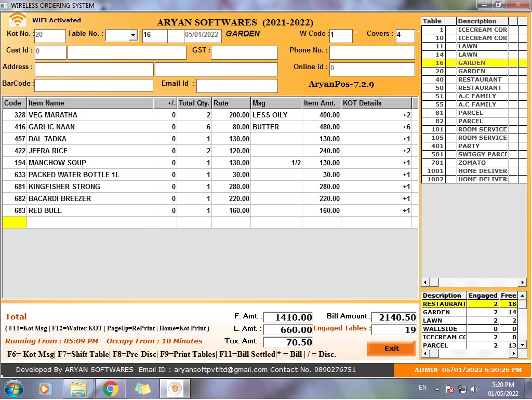Click the Engaged Tables count field

[394, 329]
